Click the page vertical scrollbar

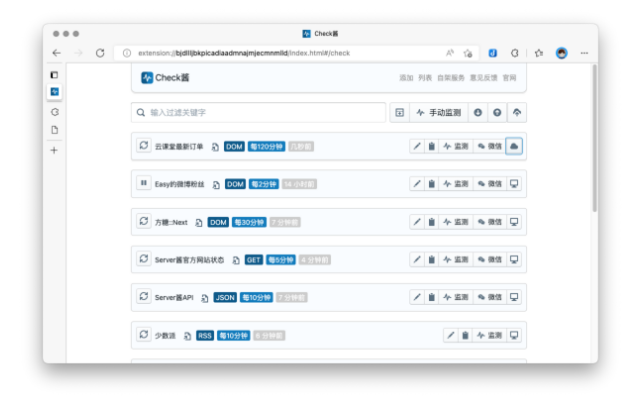click(x=595, y=139)
